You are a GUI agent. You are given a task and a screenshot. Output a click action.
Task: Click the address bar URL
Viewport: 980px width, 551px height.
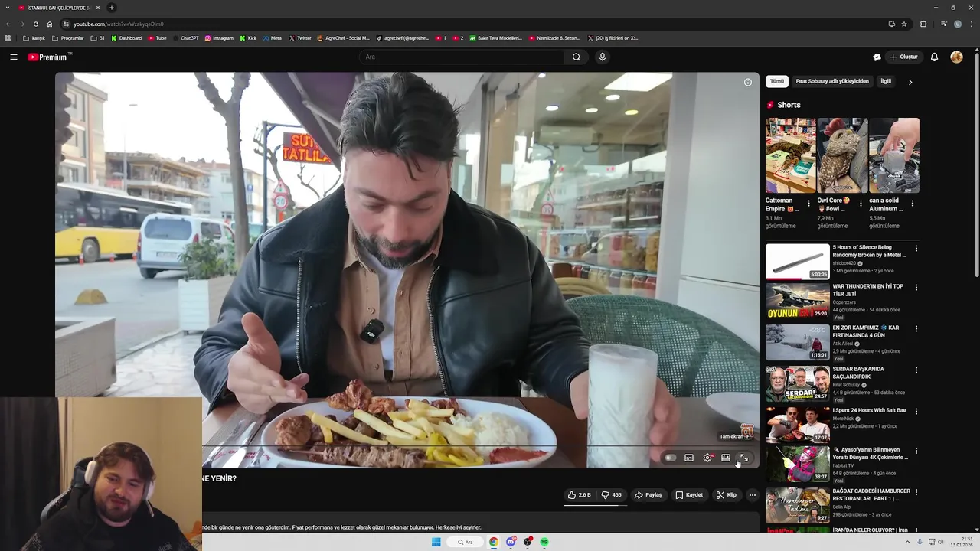[x=118, y=24]
